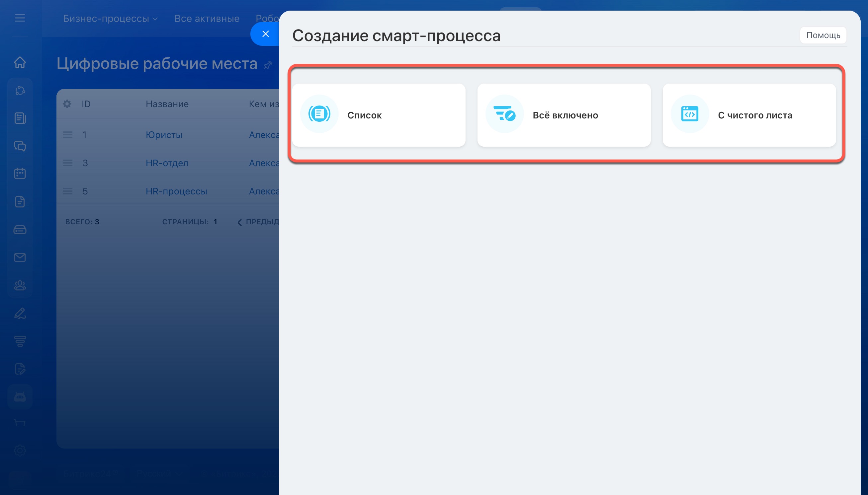Pick the С чистого листа template

point(749,115)
